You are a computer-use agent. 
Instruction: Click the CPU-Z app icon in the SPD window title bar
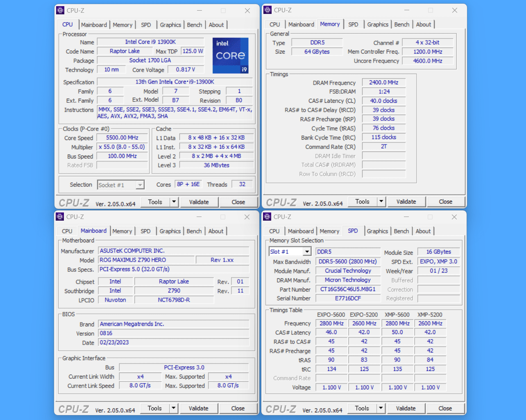(x=267, y=217)
